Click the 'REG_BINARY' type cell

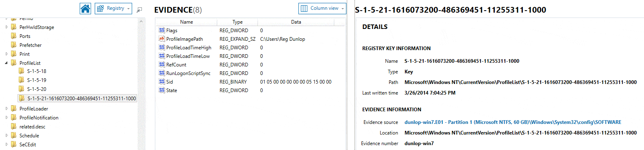click(233, 82)
